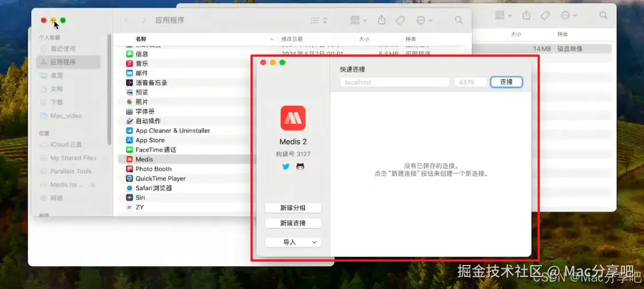Viewport: 644px width, 289px height.
Task: Select the 邮件 app row
Action: pyautogui.click(x=184, y=73)
